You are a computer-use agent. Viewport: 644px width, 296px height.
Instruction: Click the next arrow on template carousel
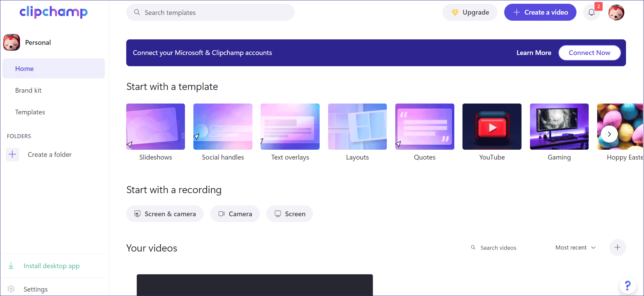(609, 134)
